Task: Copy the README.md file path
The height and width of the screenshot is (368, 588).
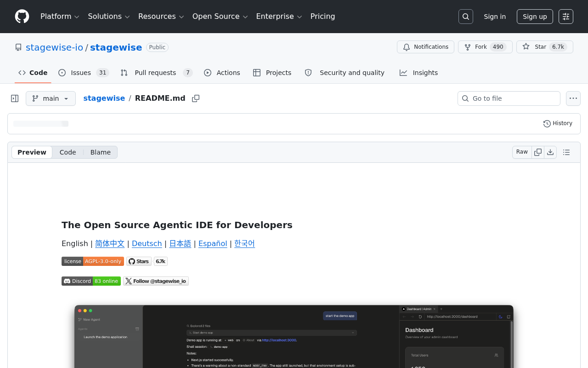Action: (x=196, y=98)
